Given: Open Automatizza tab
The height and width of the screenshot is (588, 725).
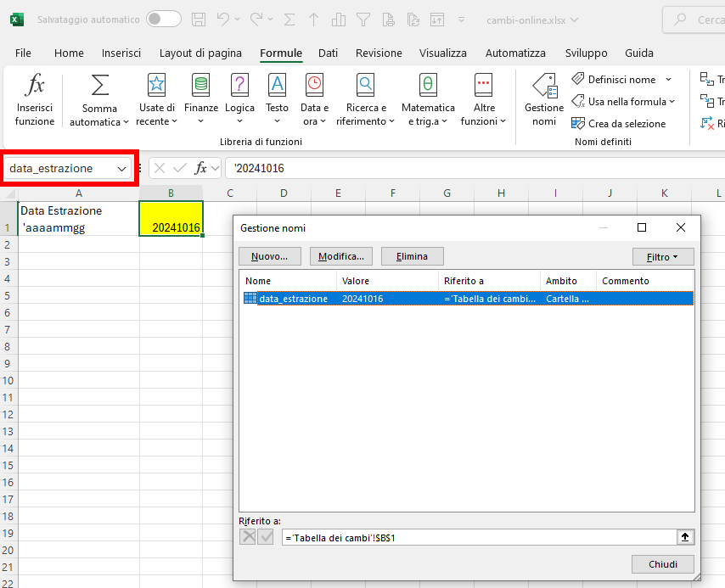Looking at the screenshot, I should (515, 53).
